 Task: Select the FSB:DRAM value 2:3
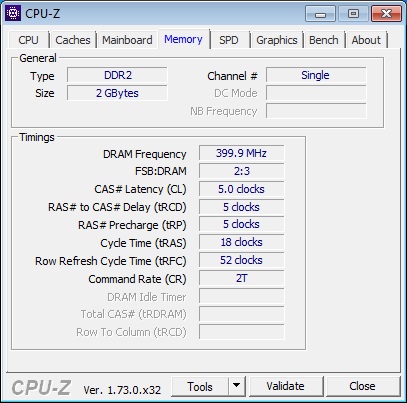pyautogui.click(x=241, y=171)
